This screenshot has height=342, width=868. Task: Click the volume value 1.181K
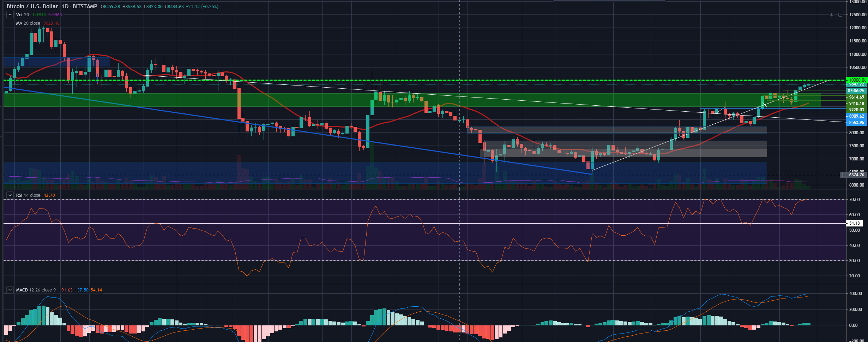39,15
